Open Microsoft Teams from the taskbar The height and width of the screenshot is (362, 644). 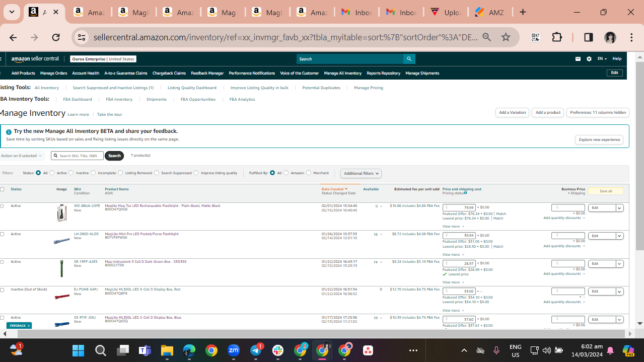click(x=145, y=350)
